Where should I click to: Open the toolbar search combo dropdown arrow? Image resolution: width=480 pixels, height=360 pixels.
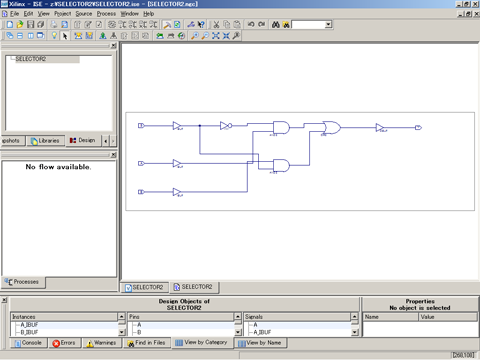[329, 24]
